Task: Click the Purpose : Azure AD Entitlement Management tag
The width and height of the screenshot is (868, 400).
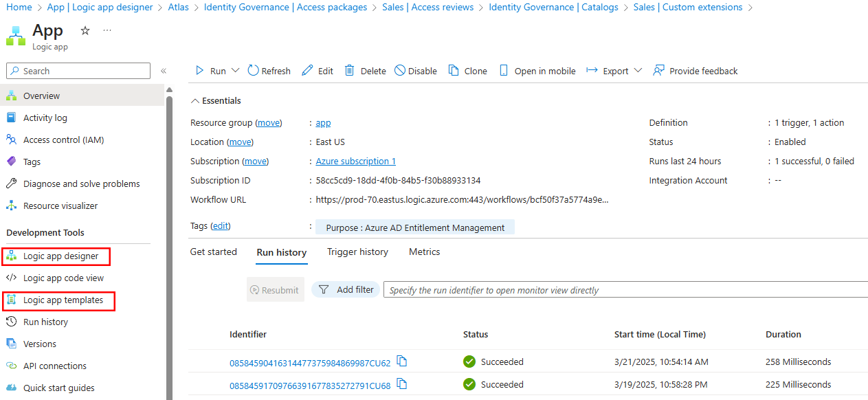Action: pyautogui.click(x=415, y=227)
